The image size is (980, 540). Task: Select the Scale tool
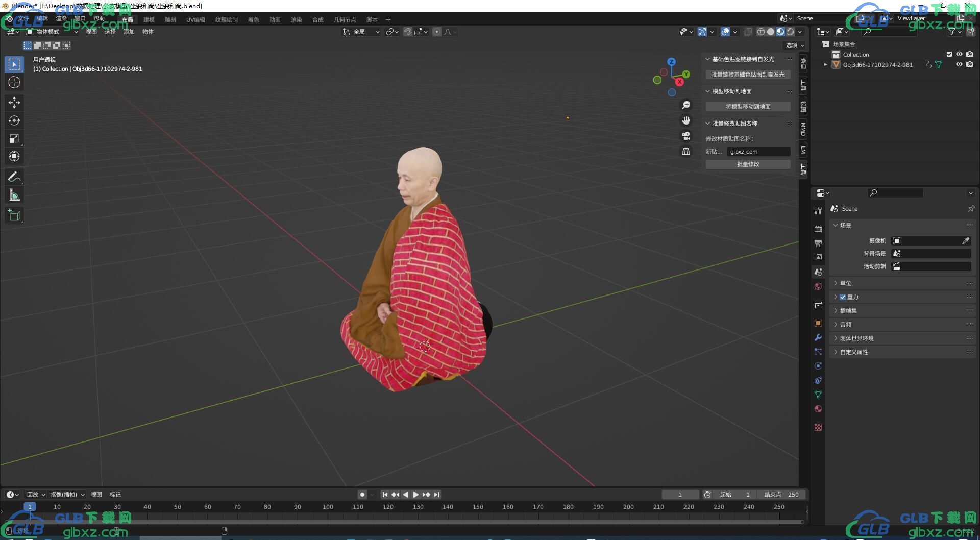click(x=14, y=138)
